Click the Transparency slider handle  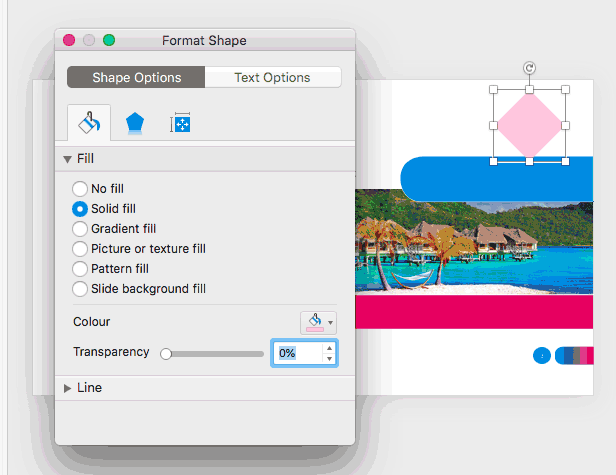[x=166, y=353]
